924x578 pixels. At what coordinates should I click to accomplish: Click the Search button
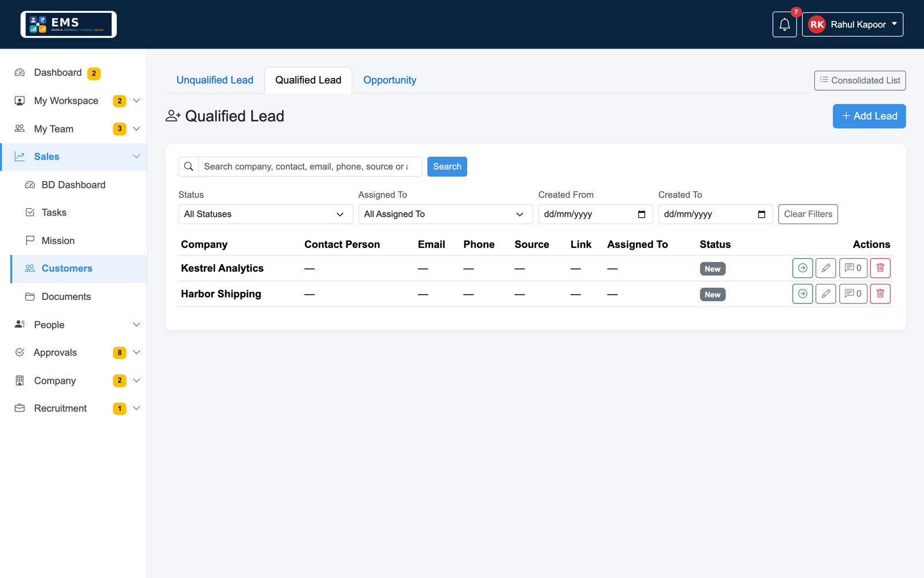pyautogui.click(x=447, y=166)
